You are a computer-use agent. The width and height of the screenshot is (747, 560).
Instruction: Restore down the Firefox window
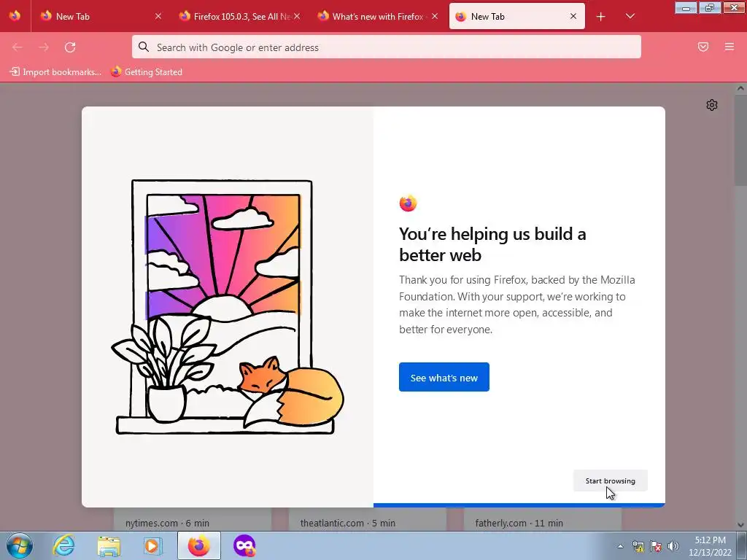tap(710, 7)
